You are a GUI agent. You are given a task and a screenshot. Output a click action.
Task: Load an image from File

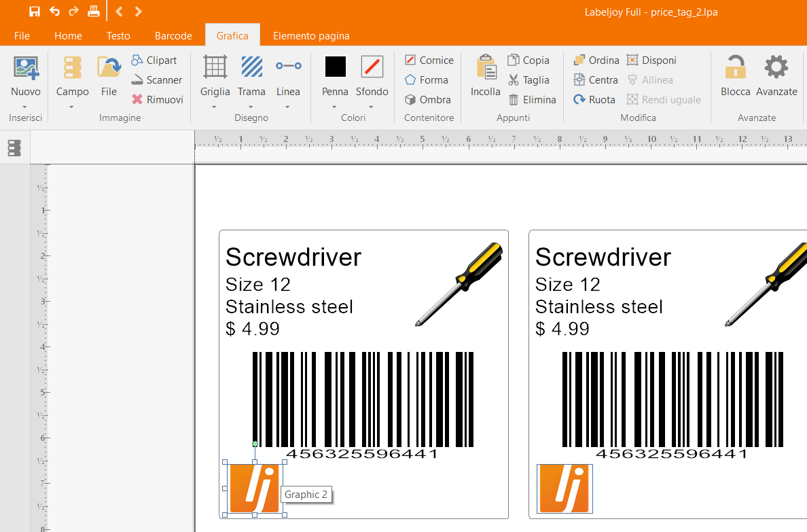[x=109, y=76]
